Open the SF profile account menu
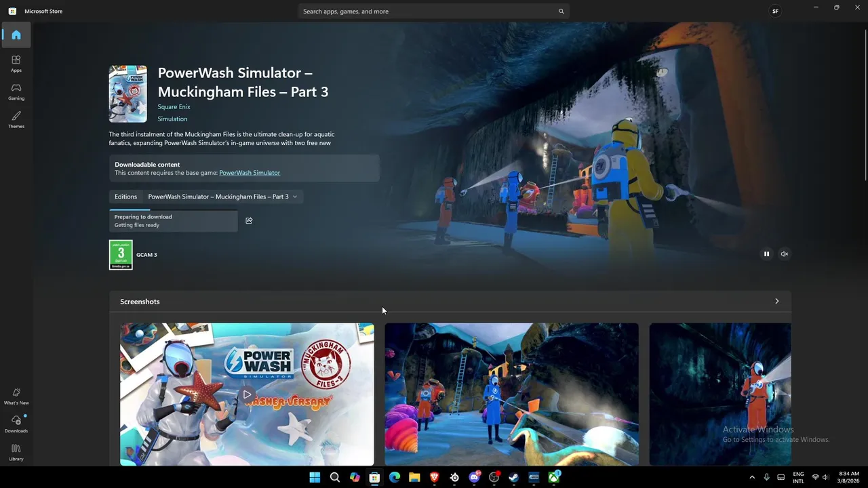The image size is (868, 488). 775,11
